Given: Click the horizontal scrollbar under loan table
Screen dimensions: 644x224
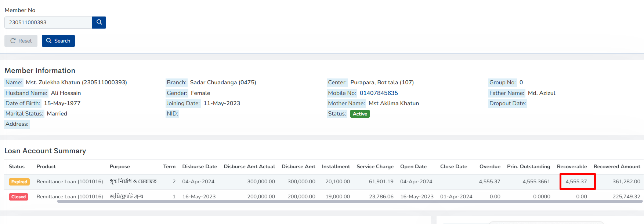Looking at the screenshot, I should pyautogui.click(x=349, y=201).
